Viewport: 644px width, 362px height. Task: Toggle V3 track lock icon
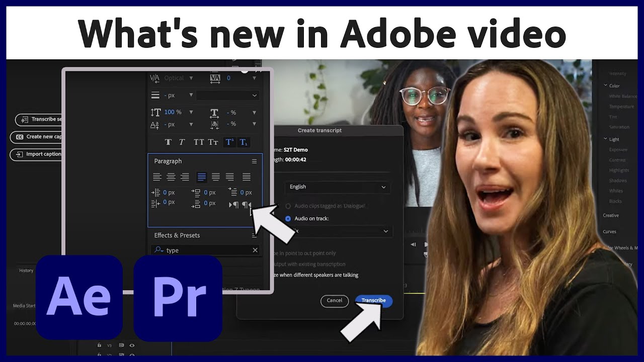pyautogui.click(x=99, y=345)
